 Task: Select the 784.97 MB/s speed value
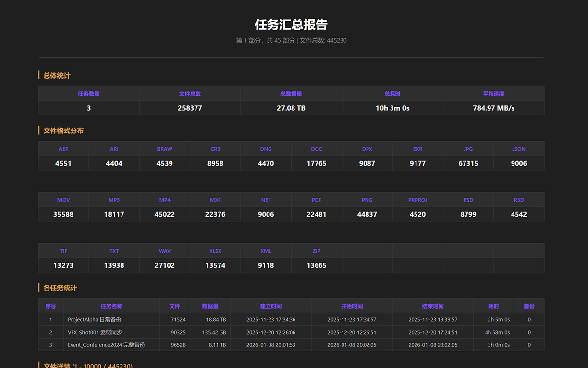click(493, 108)
